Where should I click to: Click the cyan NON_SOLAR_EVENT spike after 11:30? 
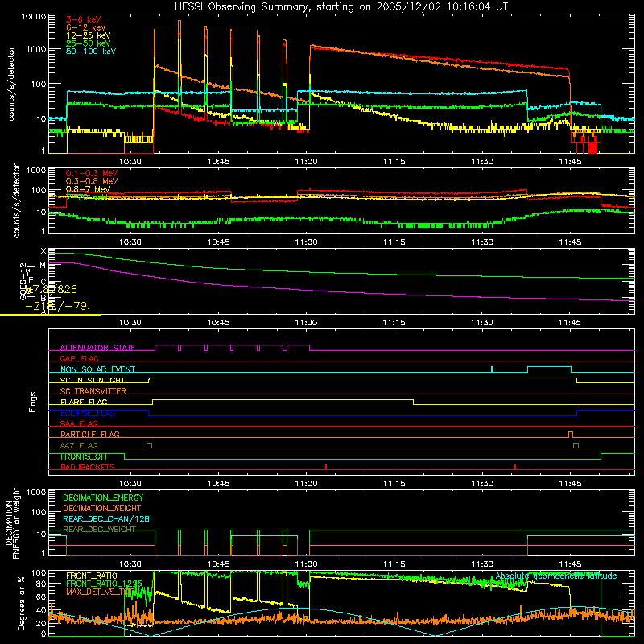[x=492, y=369]
